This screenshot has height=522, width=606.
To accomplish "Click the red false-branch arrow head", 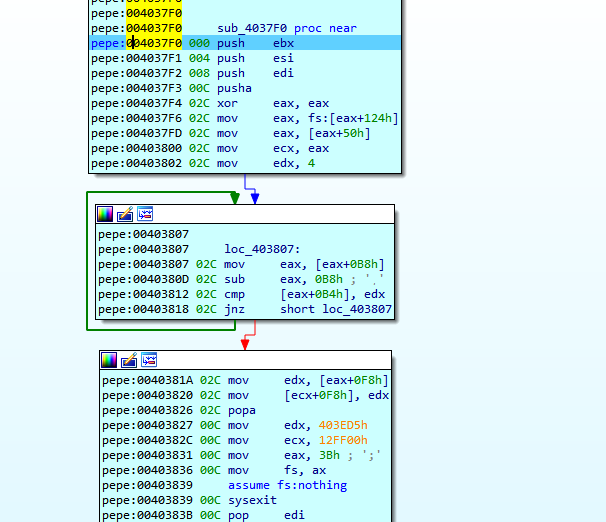I will coord(243,345).
